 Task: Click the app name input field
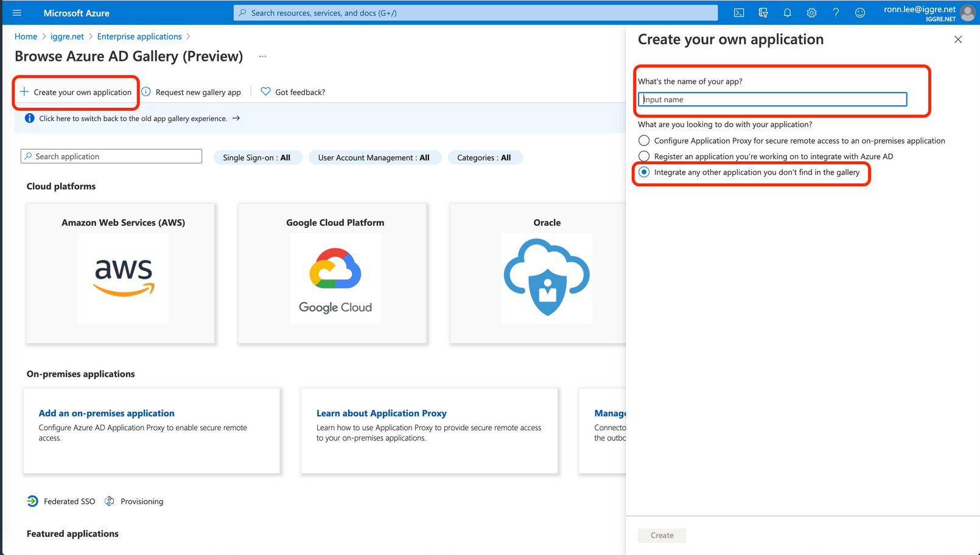[x=772, y=100]
